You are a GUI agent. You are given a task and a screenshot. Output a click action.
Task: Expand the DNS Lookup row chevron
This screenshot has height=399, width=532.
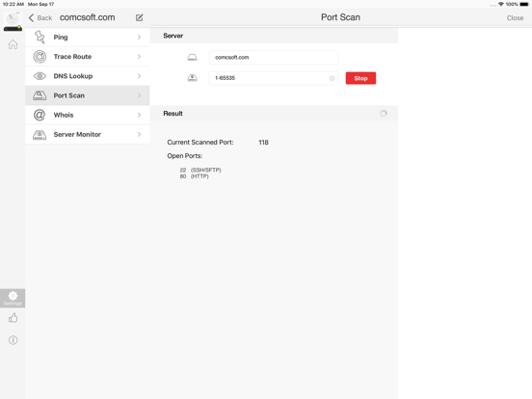click(139, 76)
